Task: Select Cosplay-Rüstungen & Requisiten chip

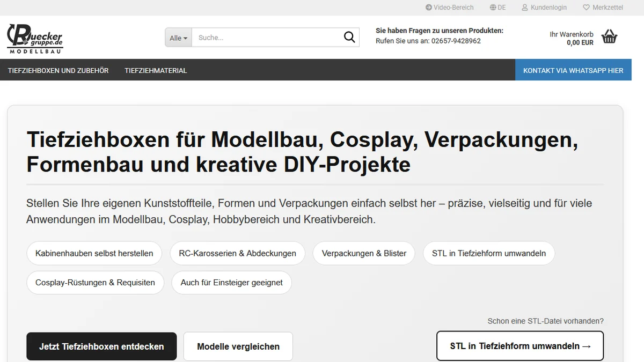Action: click(x=95, y=283)
